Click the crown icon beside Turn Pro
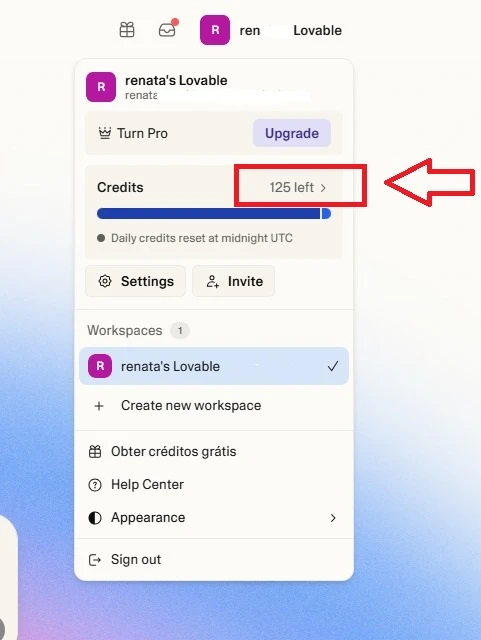Viewport: 481px width, 640px height. [x=105, y=133]
